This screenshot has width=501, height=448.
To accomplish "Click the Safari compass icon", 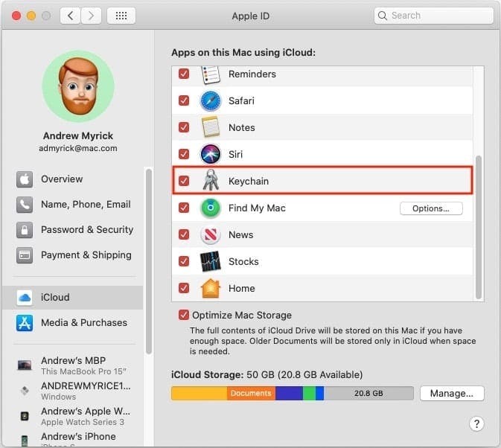I will [x=211, y=100].
